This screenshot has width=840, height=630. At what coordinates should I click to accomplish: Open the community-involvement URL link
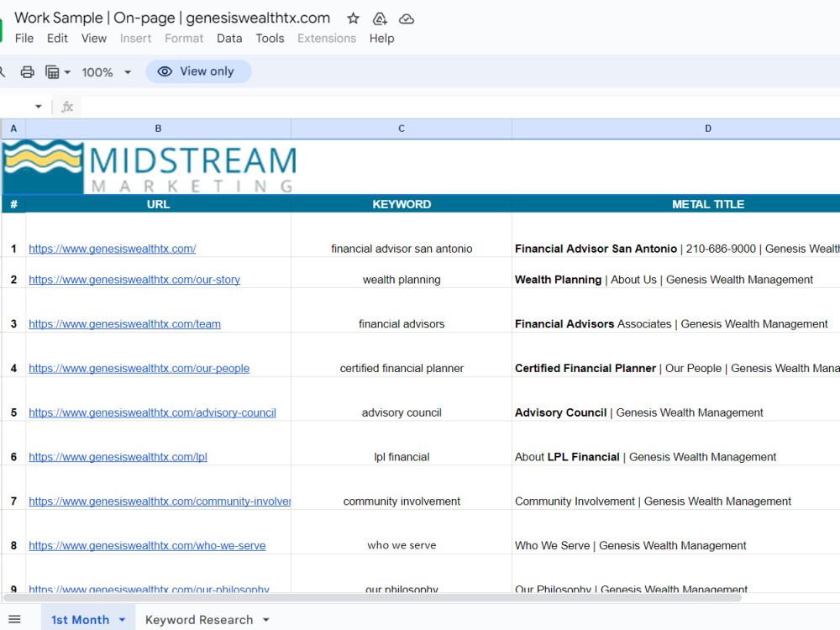(x=160, y=501)
